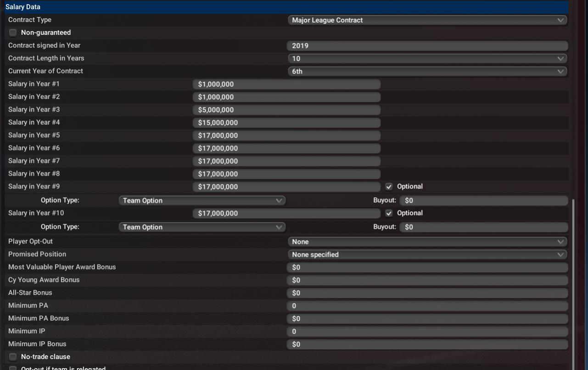Open the Current Year of Contract dropdown

click(427, 72)
